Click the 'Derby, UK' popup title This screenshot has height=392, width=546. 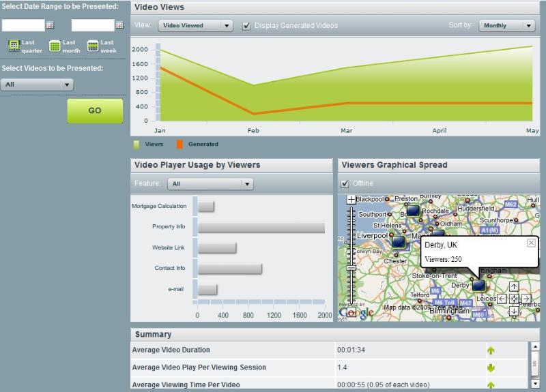[x=441, y=245]
